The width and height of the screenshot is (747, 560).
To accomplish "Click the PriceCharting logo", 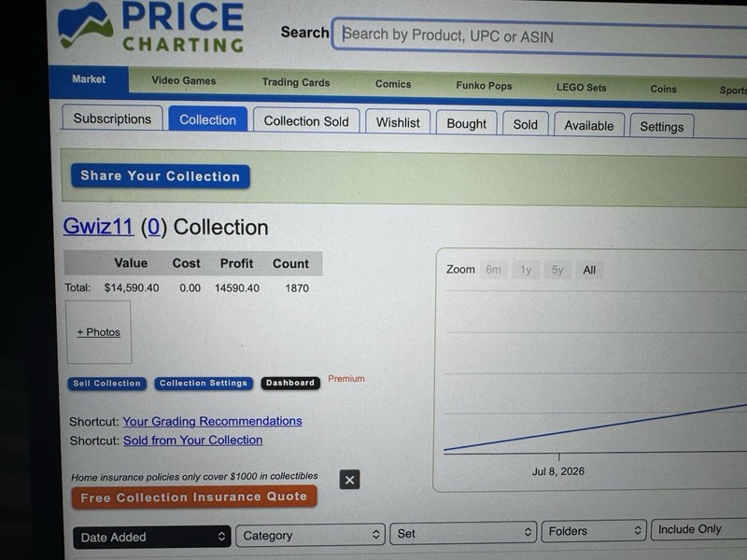I will 151,26.
